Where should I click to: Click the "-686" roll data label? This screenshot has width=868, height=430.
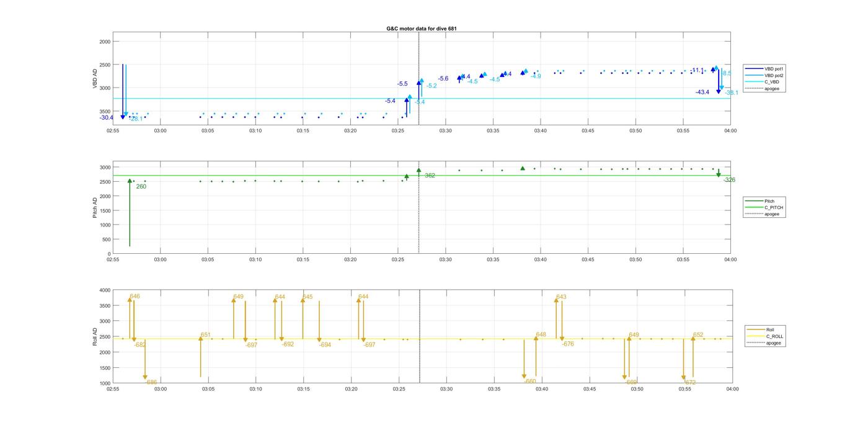[x=151, y=382]
